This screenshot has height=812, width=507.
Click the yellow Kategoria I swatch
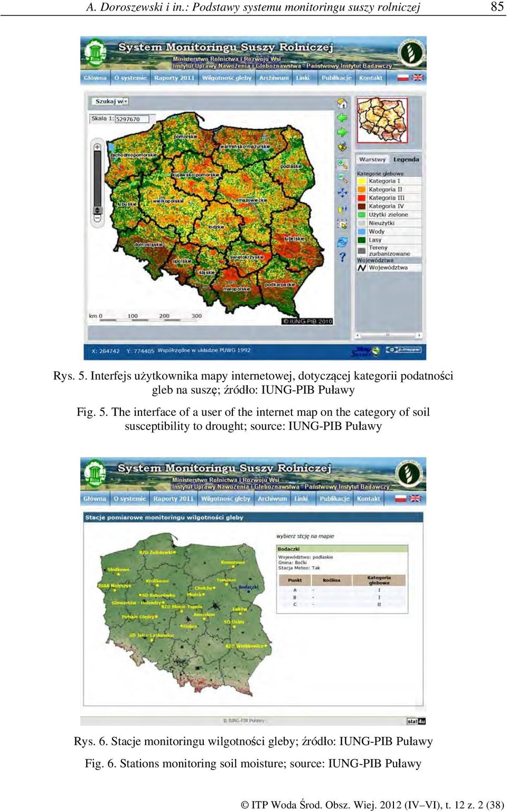[x=362, y=181]
